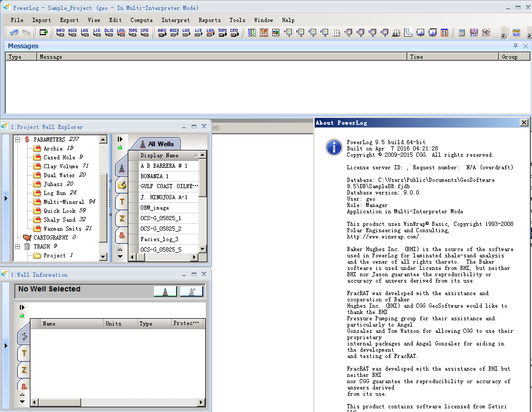Open the tabular listing toolbar icon
The image size is (532, 412).
tap(445, 32)
